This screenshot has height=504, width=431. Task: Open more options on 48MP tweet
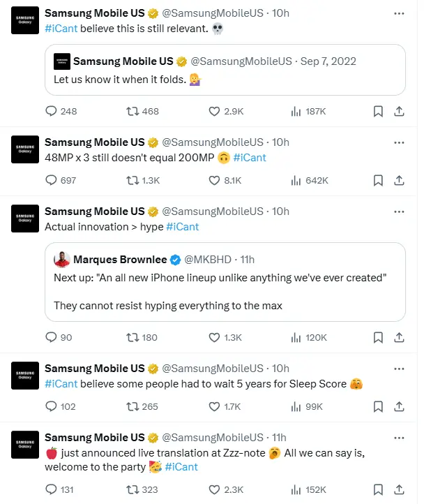[x=399, y=142]
